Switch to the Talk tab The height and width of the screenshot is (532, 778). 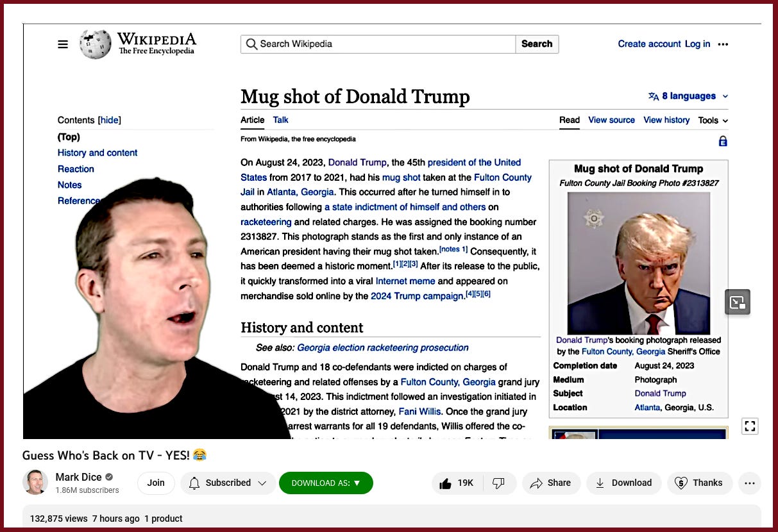click(x=280, y=120)
